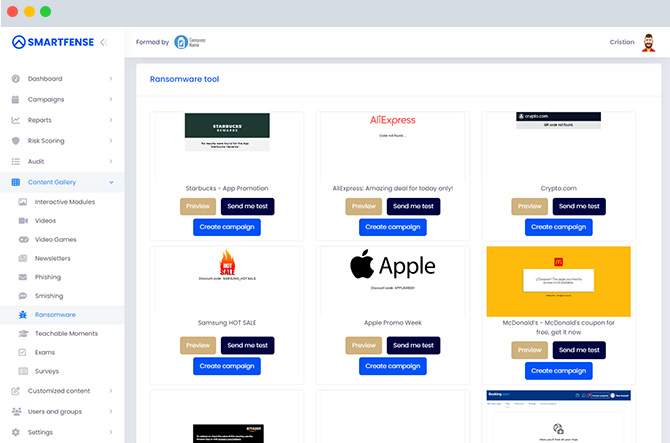The height and width of the screenshot is (443, 670).
Task: Create campaign from Crypto.com template
Action: coord(558,227)
